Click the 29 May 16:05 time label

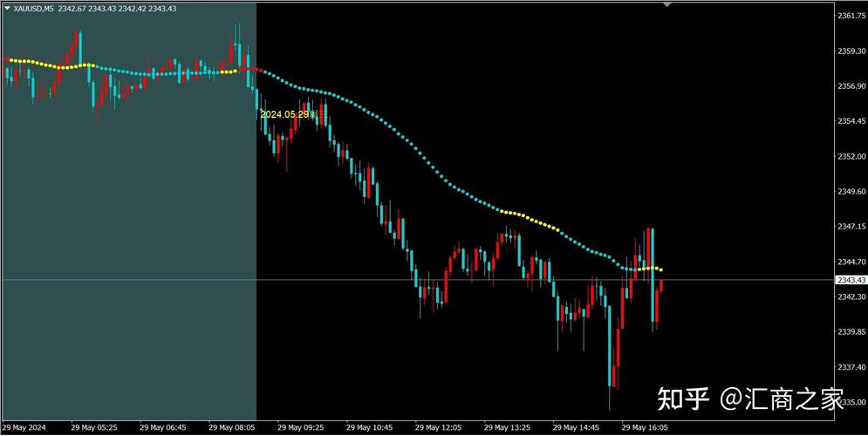[x=644, y=428]
